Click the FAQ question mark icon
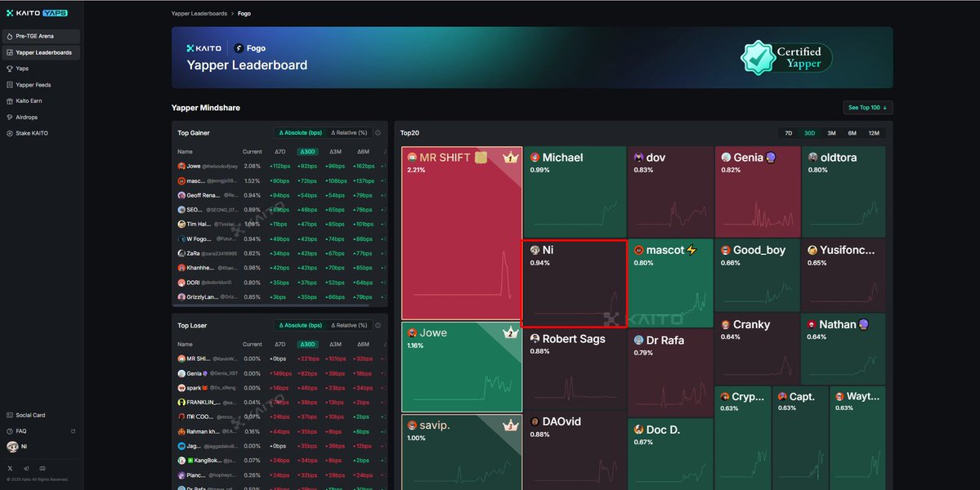The width and height of the screenshot is (980, 490). click(9, 431)
